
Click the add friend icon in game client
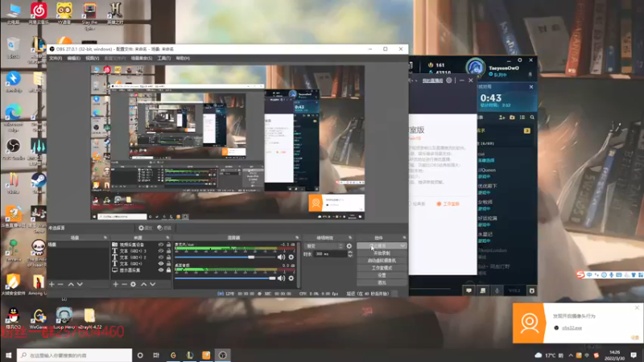point(502,117)
